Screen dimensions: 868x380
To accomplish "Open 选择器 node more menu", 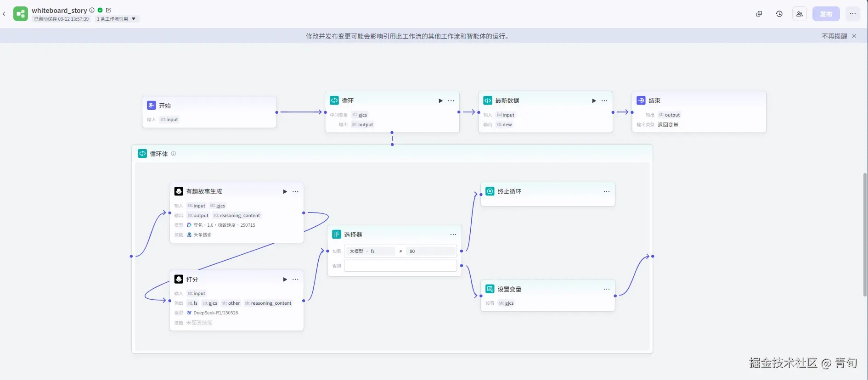I will click(x=453, y=235).
